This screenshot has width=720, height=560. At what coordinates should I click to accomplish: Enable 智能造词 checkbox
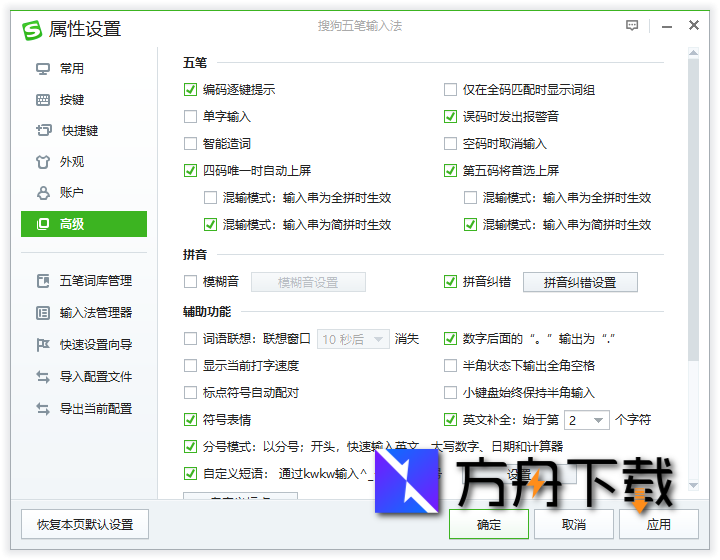pos(191,144)
